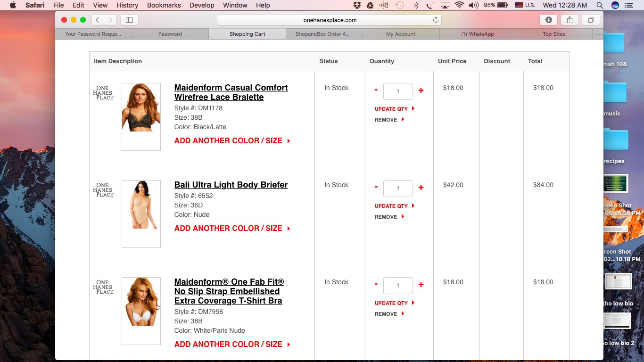Open the Safari share menu
This screenshot has width=644, height=362.
[x=570, y=20]
